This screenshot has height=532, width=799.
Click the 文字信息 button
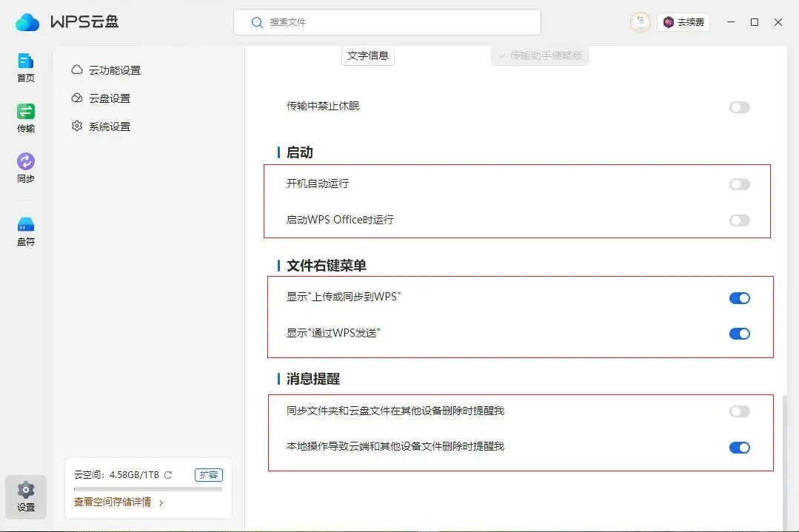[367, 55]
